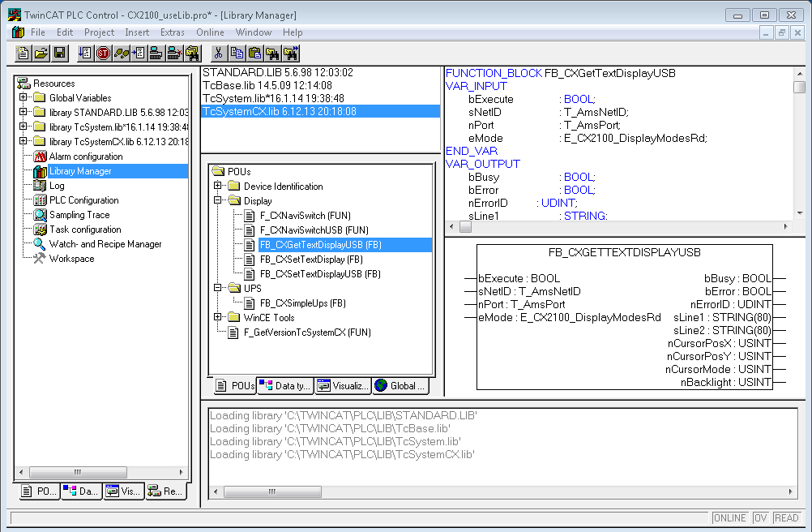The image size is (812, 532).
Task: Select STANDARD.LIB in library list
Action: pos(321,72)
